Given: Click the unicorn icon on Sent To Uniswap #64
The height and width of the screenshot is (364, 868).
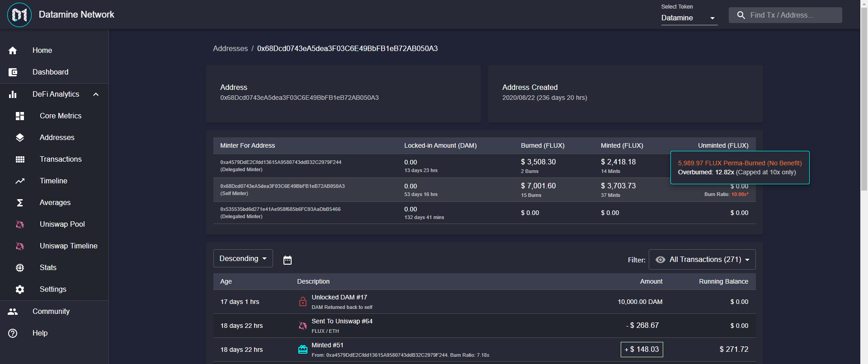Looking at the screenshot, I should 303,326.
